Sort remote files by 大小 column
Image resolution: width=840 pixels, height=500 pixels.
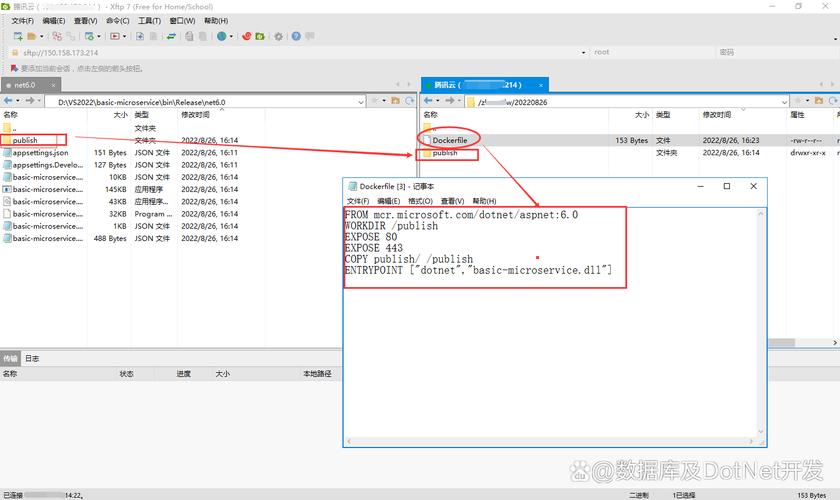click(641, 115)
